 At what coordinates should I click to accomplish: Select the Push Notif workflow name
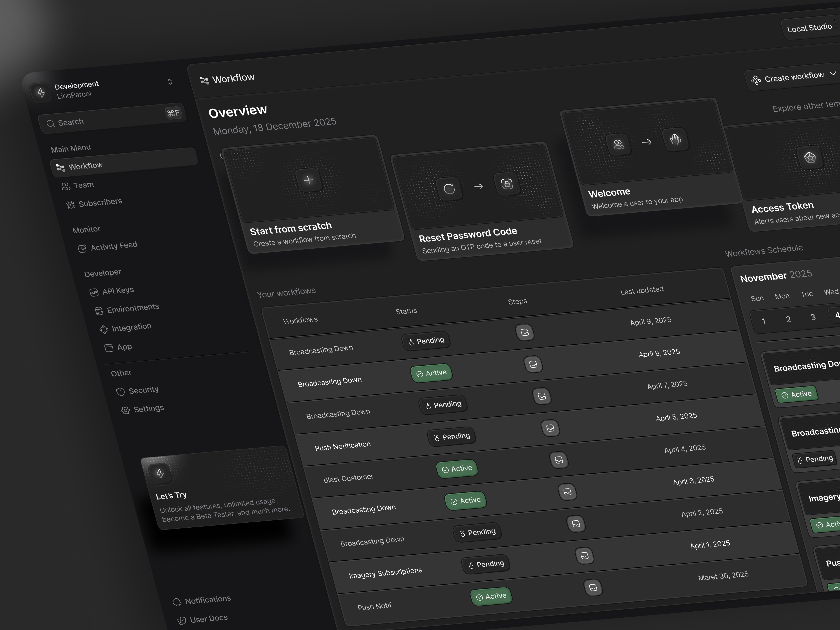tap(374, 606)
